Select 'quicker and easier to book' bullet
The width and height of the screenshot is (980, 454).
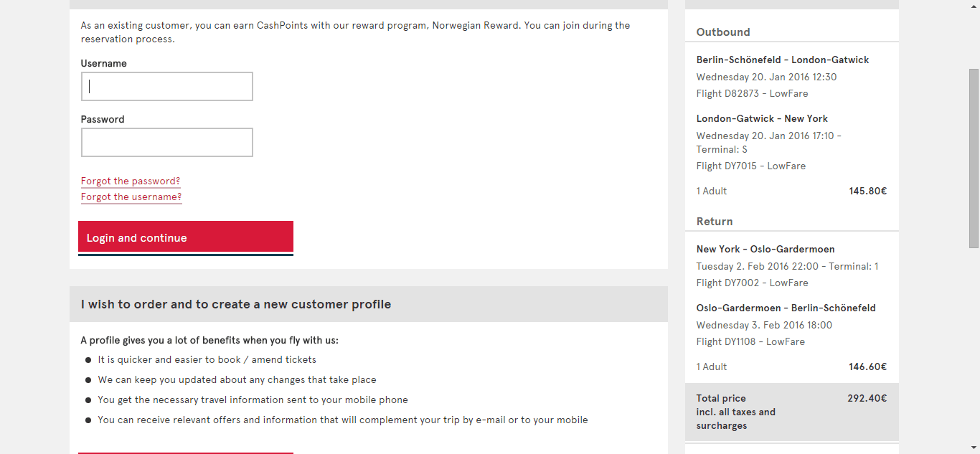207,360
